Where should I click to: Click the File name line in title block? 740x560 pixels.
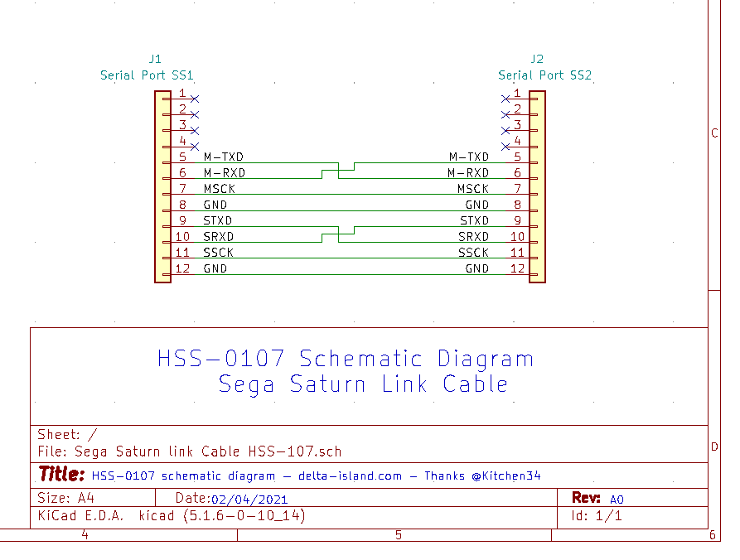(x=190, y=451)
